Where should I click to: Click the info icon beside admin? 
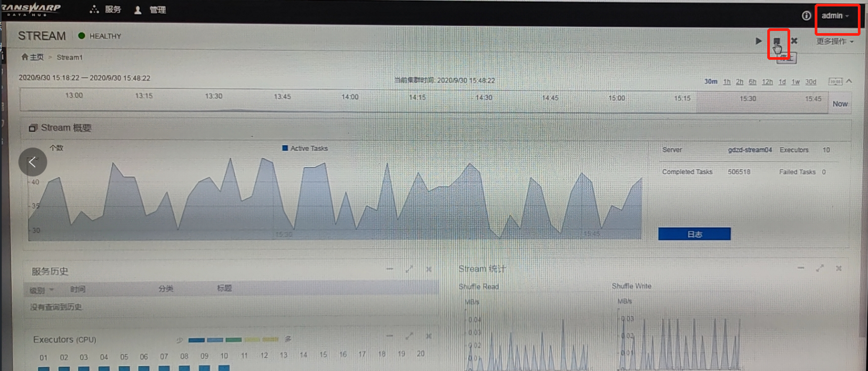(x=806, y=16)
